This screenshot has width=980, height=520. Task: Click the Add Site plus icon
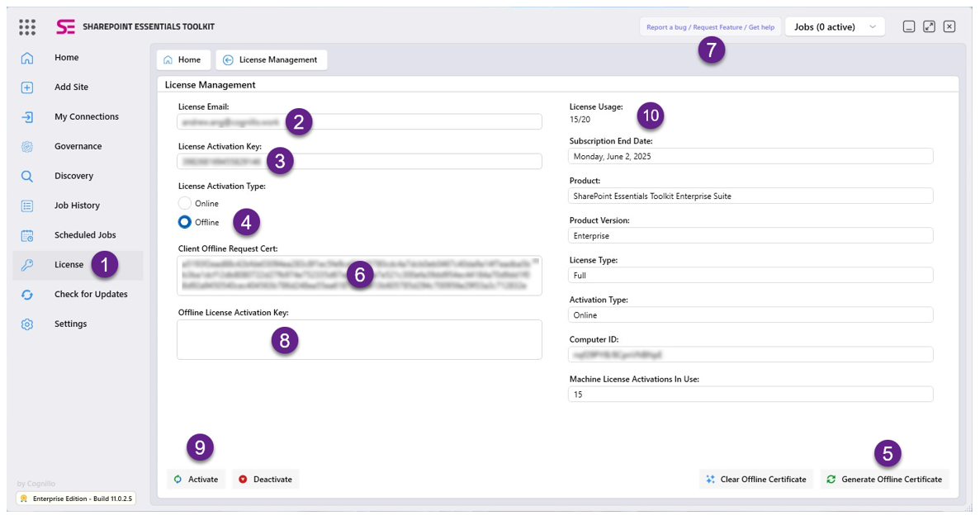click(x=27, y=87)
